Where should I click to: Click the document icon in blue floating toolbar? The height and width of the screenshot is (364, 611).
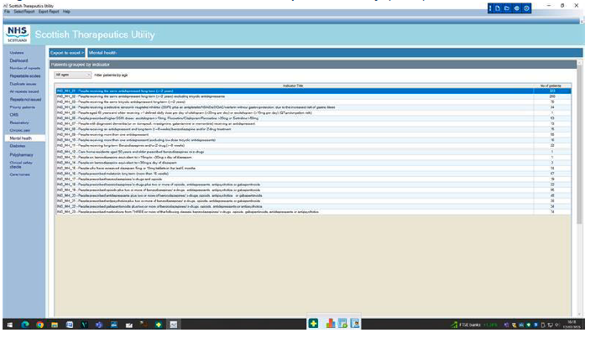[498, 8]
